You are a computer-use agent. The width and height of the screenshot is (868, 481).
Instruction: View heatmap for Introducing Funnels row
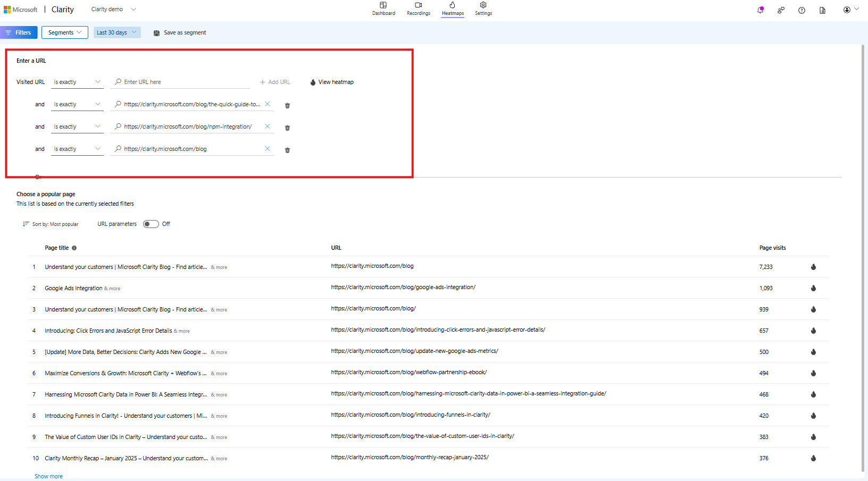[813, 416]
